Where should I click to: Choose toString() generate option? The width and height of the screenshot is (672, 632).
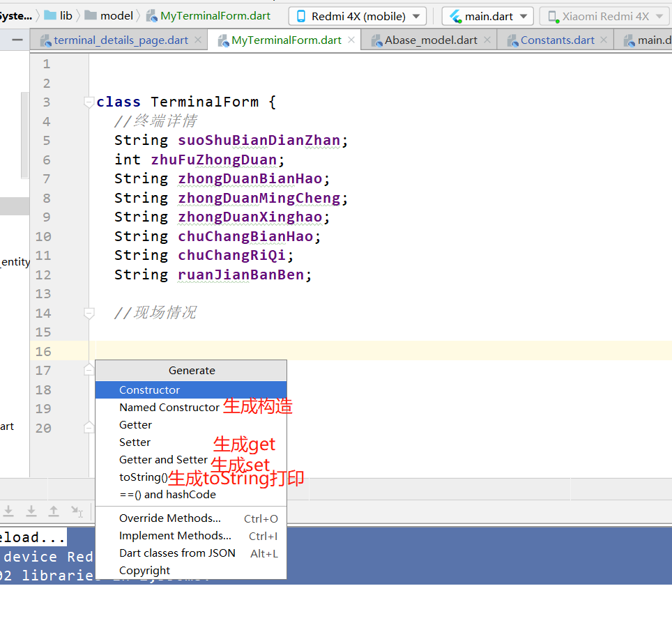pos(143,477)
